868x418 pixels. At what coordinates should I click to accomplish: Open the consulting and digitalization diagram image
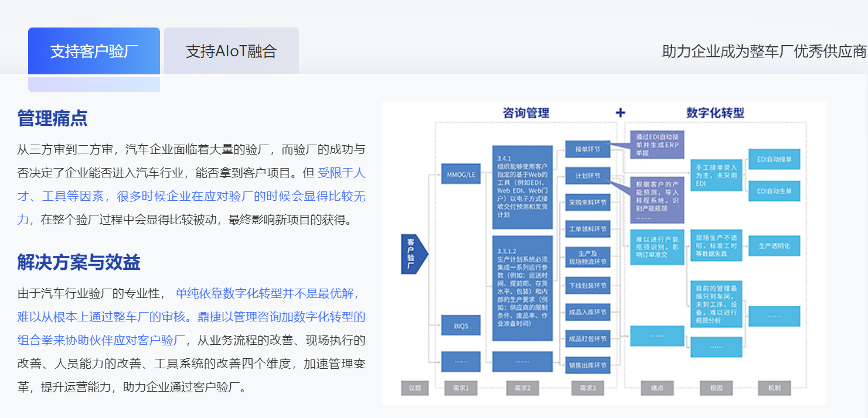(x=604, y=253)
